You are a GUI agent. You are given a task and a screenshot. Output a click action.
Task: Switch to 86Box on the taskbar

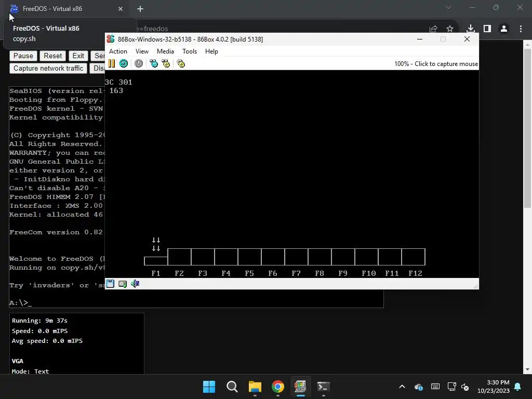(x=300, y=387)
